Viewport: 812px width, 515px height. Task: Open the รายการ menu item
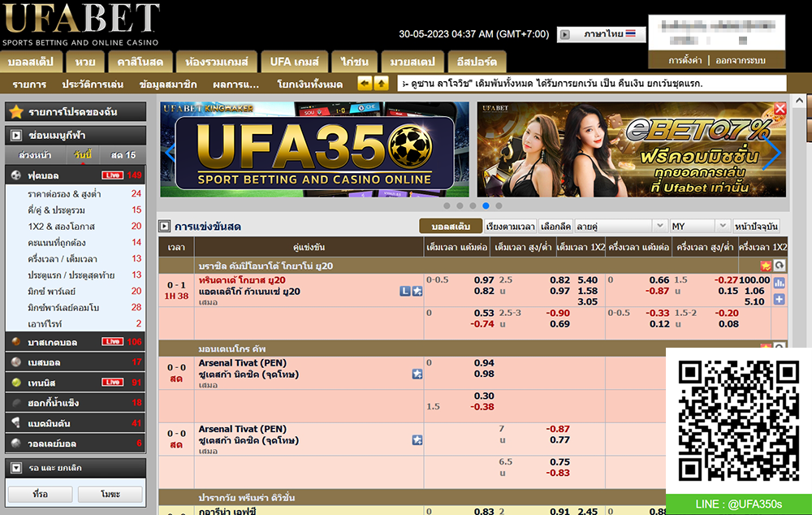coord(29,84)
